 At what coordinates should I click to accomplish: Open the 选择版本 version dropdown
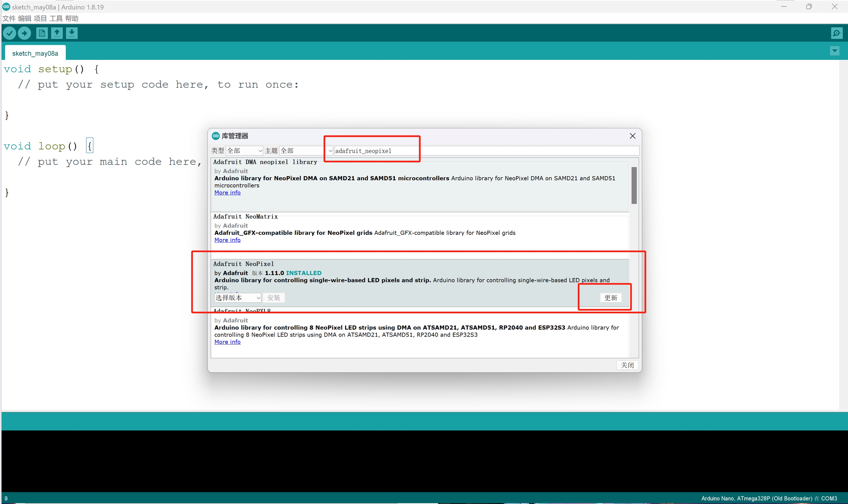tap(237, 298)
